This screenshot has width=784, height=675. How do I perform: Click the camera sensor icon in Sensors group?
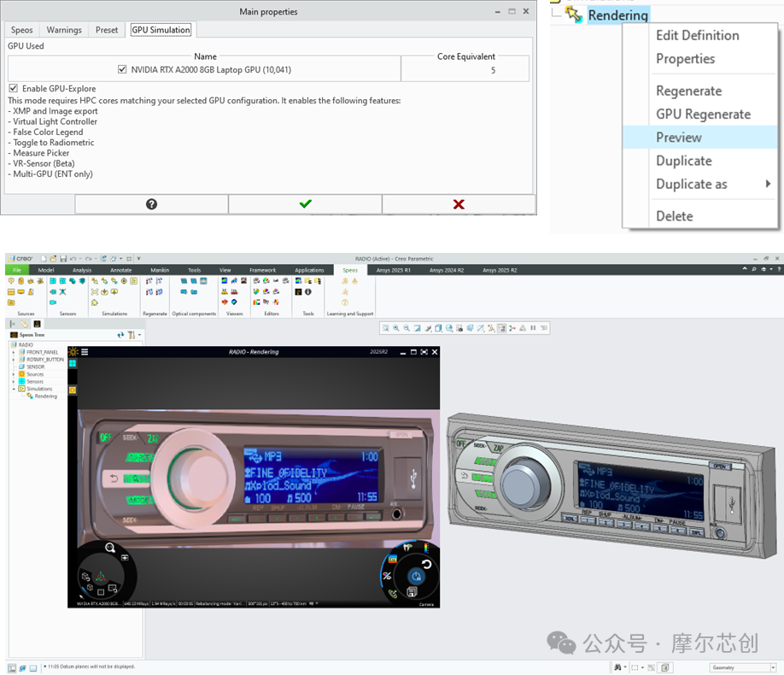point(53,302)
